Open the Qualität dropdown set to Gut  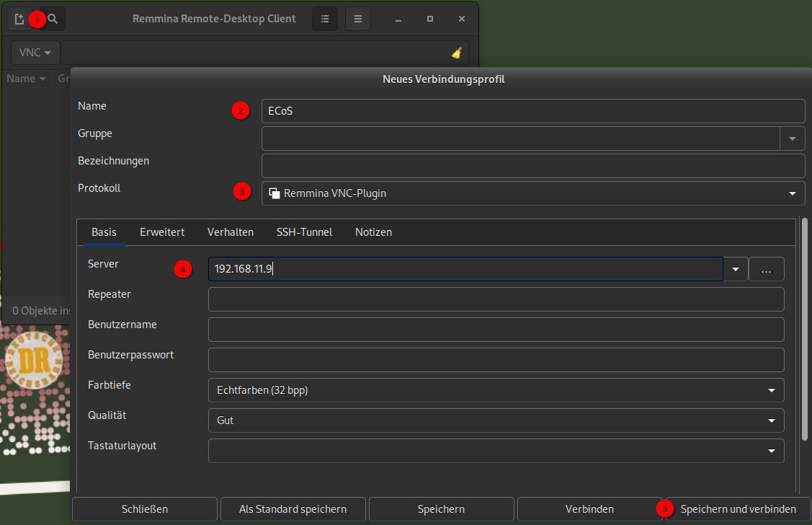496,420
